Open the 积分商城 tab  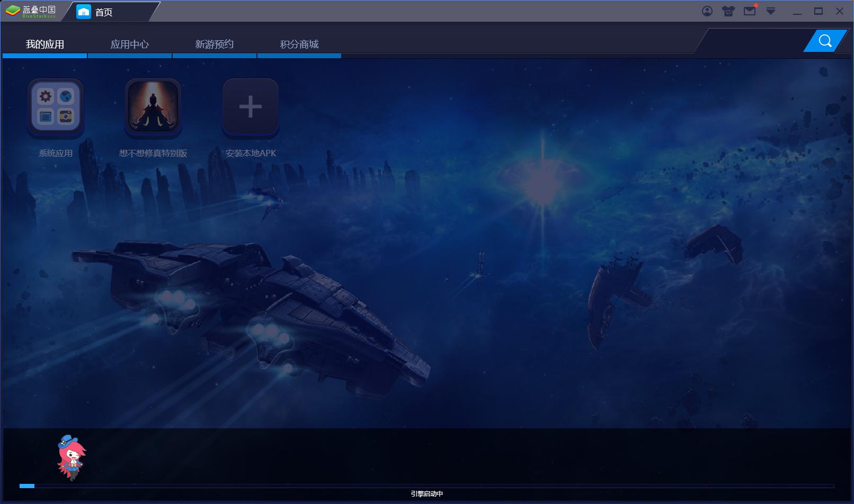[x=299, y=44]
